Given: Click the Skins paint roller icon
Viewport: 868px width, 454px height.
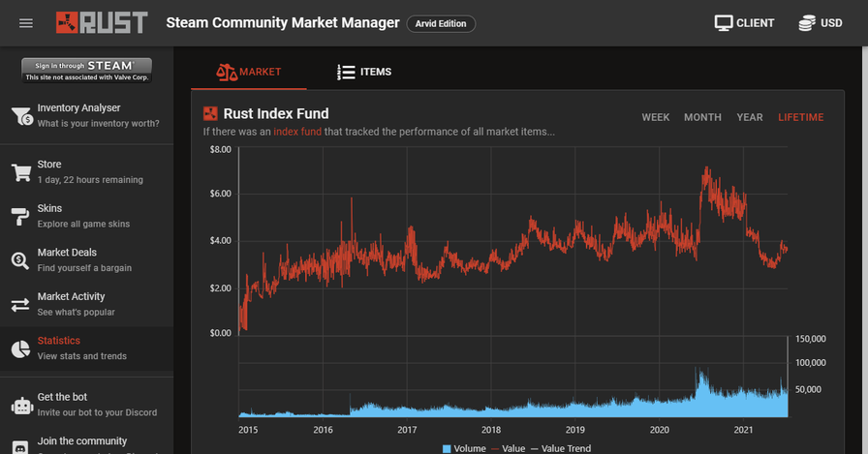Looking at the screenshot, I should 20,216.
